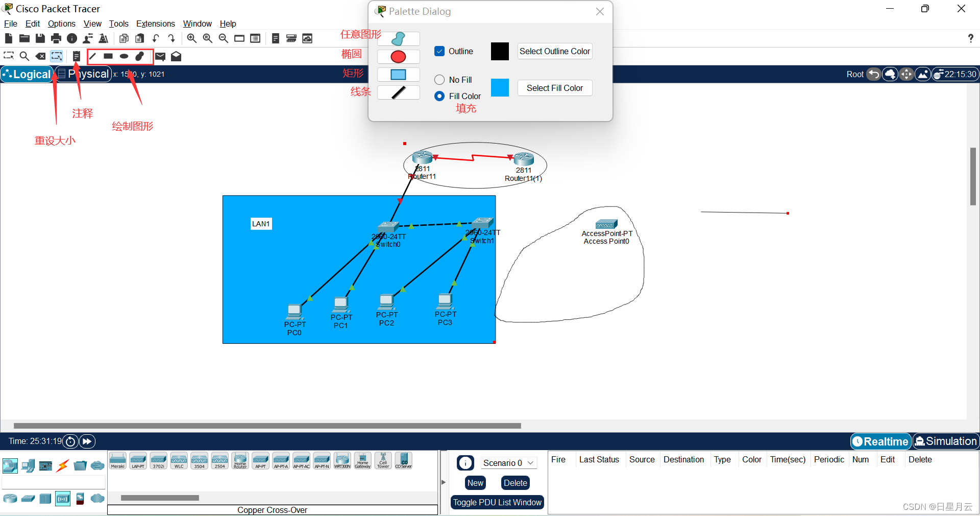The height and width of the screenshot is (516, 980).
Task: Click the New file icon in the toolbar
Action: [x=8, y=38]
